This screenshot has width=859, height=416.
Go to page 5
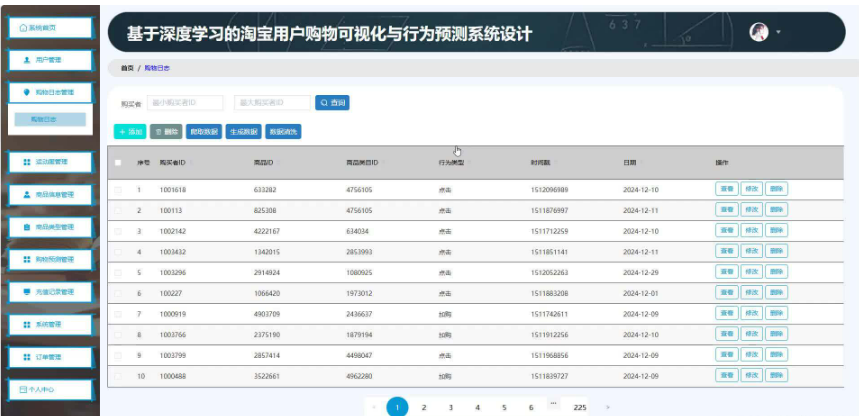pyautogui.click(x=504, y=407)
